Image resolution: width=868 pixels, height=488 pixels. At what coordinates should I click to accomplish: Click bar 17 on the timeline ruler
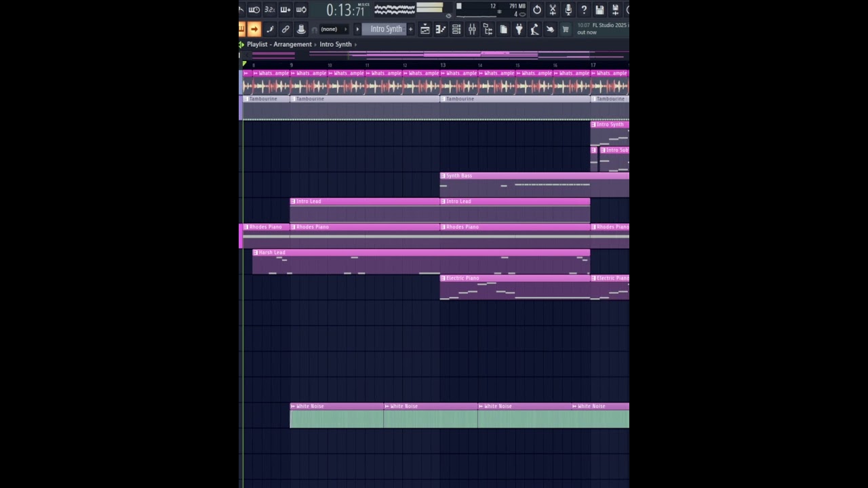pyautogui.click(x=593, y=65)
